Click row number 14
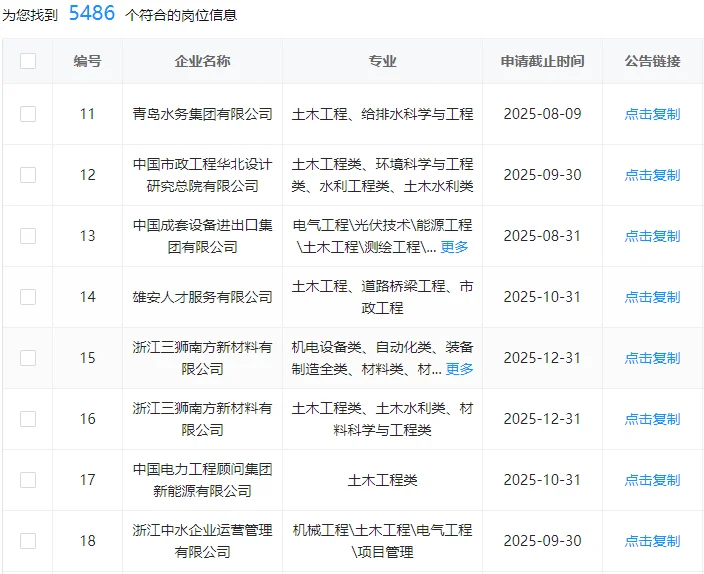This screenshot has width=704, height=574. (88, 297)
